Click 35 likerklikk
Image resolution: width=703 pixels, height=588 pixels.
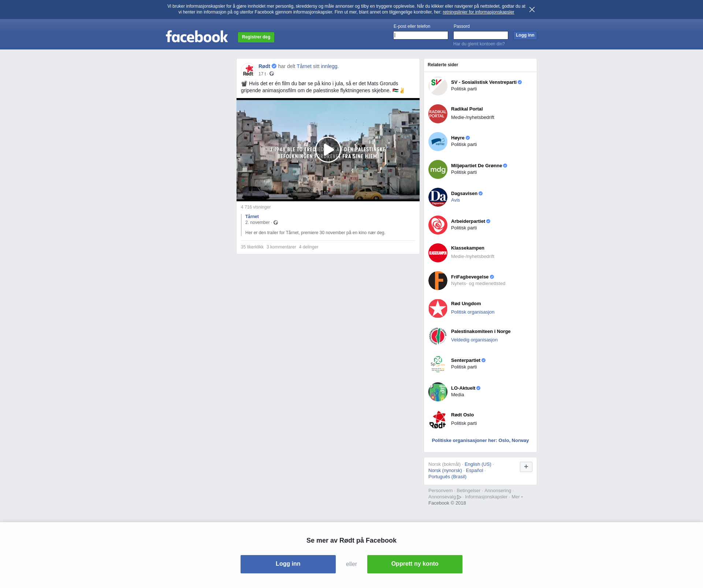252,247
